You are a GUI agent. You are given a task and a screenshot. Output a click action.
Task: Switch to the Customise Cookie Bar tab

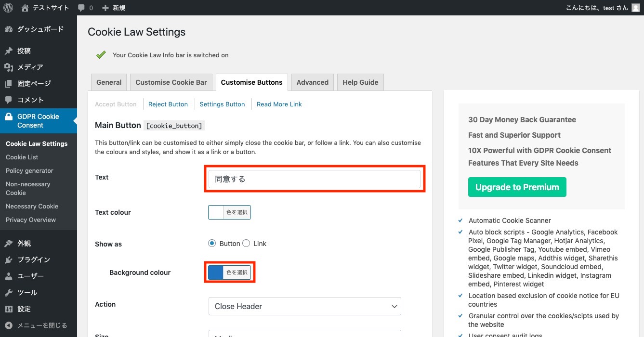coord(171,82)
